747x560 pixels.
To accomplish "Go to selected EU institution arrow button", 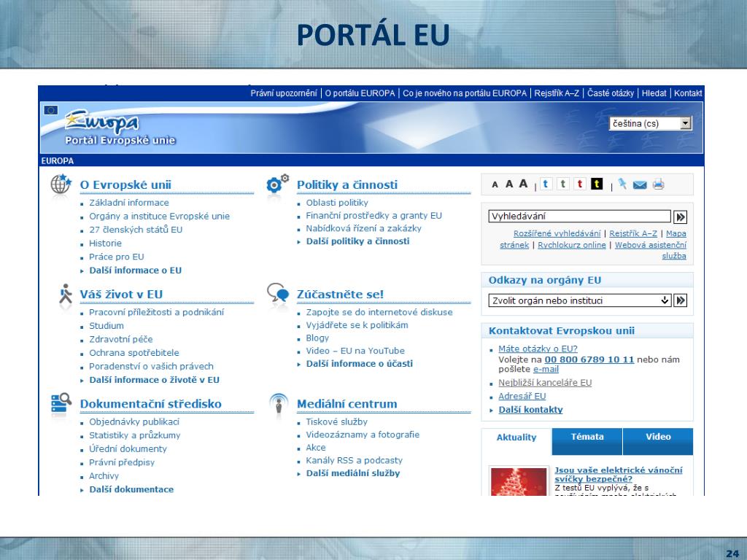I will 681,300.
